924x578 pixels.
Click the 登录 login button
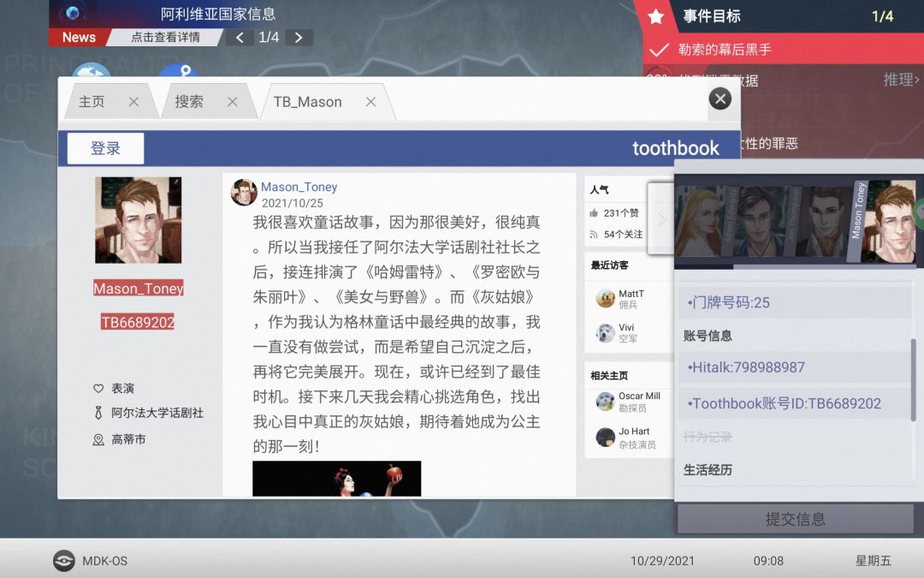pos(105,148)
